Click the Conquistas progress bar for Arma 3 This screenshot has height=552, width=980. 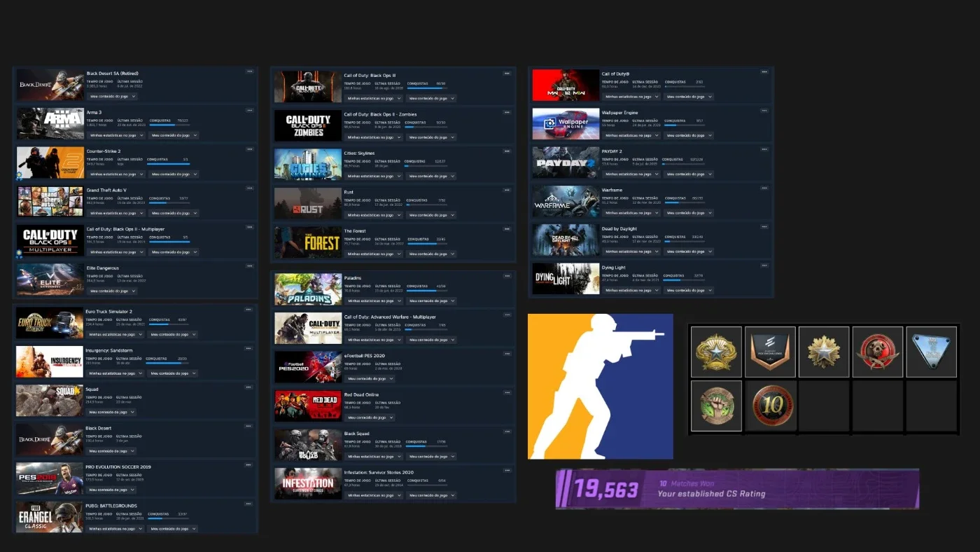click(169, 126)
